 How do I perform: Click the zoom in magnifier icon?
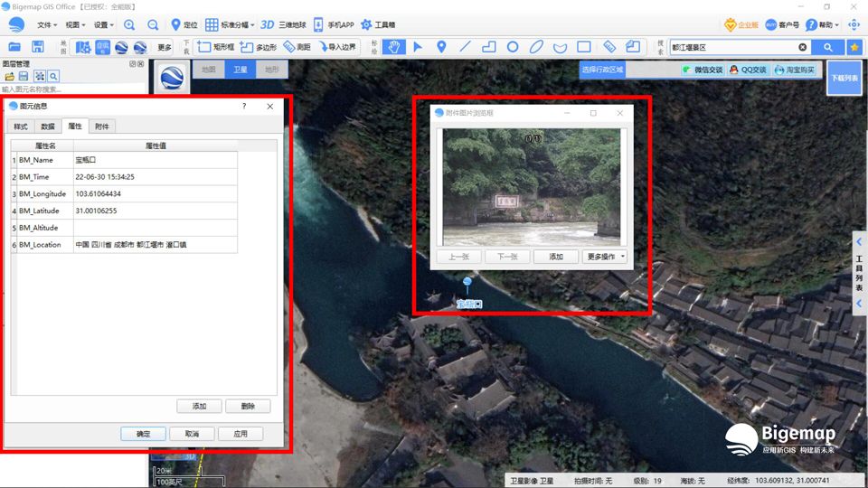[129, 25]
